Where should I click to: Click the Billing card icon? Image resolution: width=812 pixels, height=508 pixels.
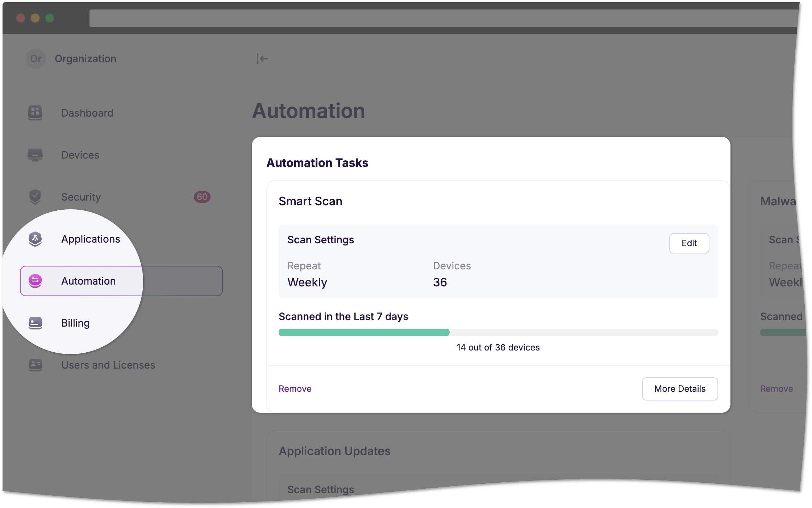click(x=35, y=323)
